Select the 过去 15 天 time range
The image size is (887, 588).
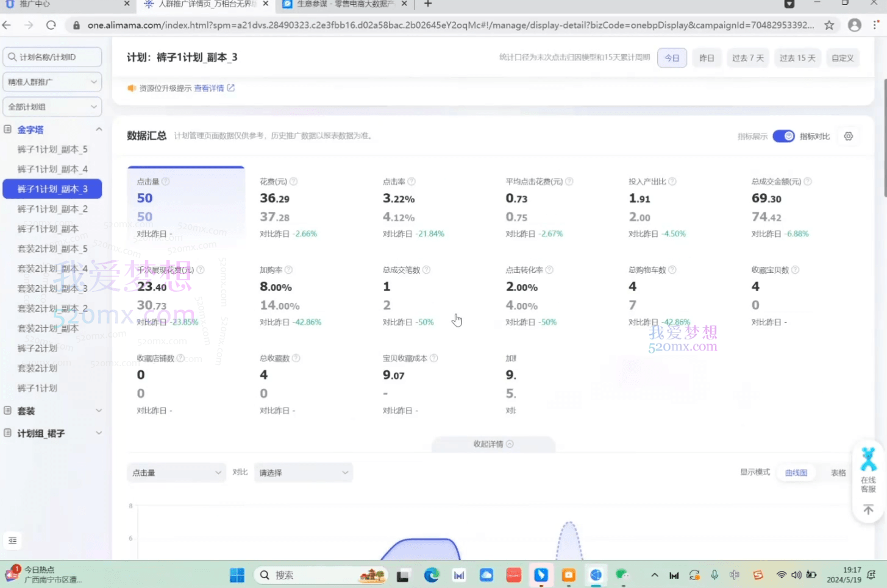(x=797, y=57)
